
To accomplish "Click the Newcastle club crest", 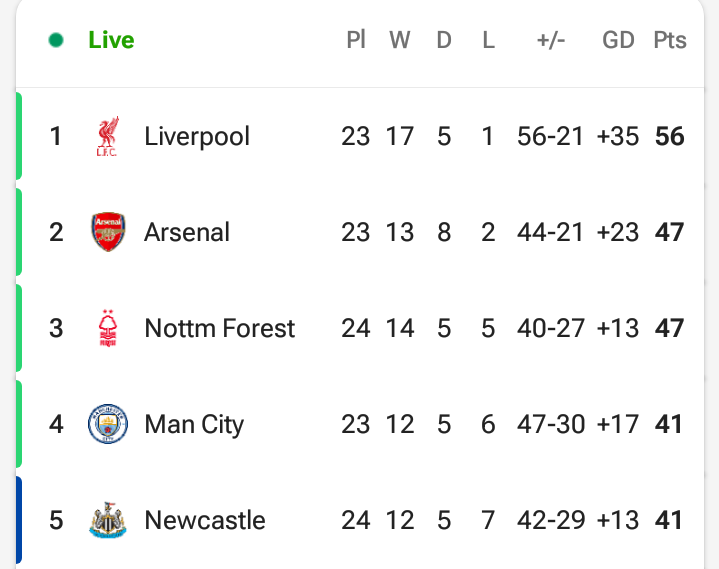I will click(x=108, y=520).
